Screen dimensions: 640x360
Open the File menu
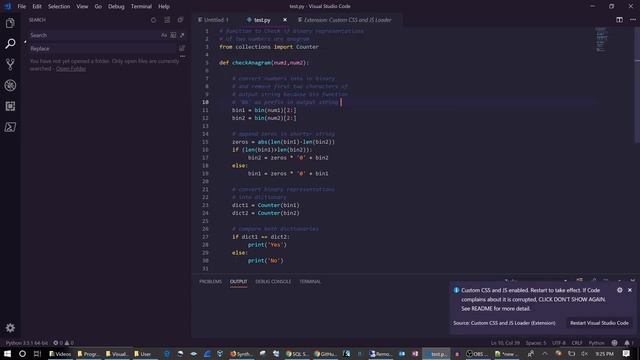(22, 7)
